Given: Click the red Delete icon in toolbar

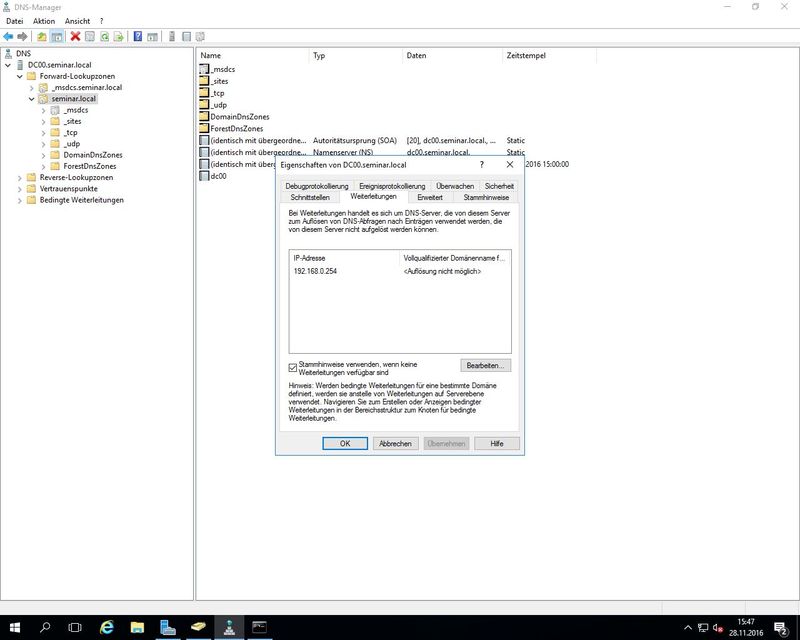Looking at the screenshot, I should click(x=75, y=37).
